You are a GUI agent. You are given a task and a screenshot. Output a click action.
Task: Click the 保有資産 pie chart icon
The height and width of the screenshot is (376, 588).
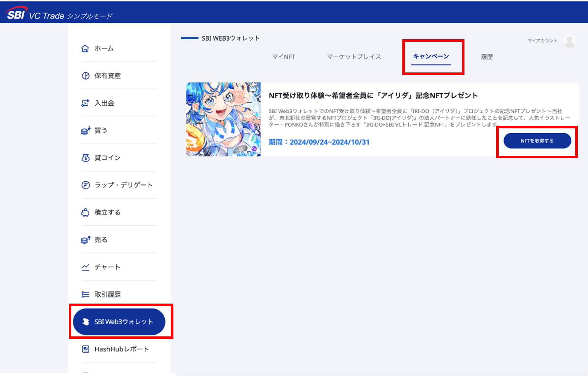(x=85, y=76)
